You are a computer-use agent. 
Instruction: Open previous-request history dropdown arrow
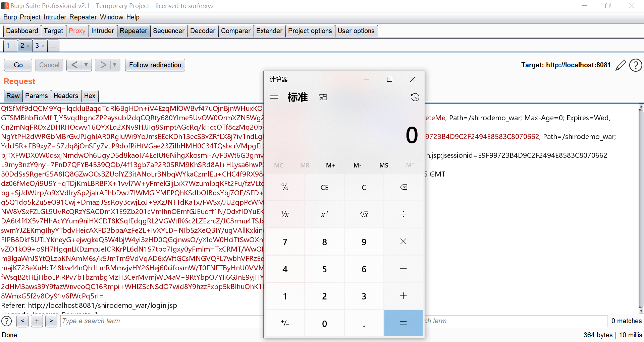tap(86, 65)
